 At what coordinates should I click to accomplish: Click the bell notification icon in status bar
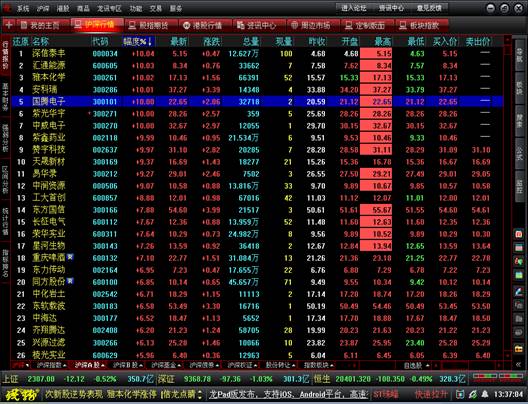485,394
